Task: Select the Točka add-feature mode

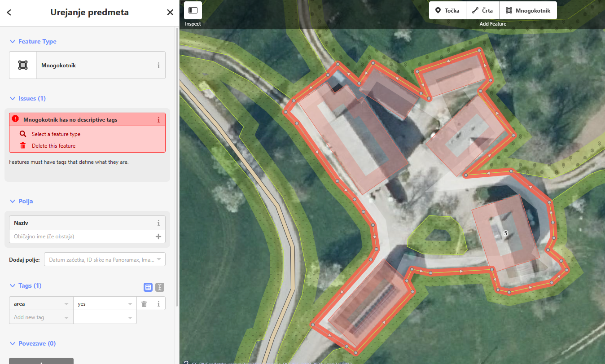Action: [x=447, y=10]
